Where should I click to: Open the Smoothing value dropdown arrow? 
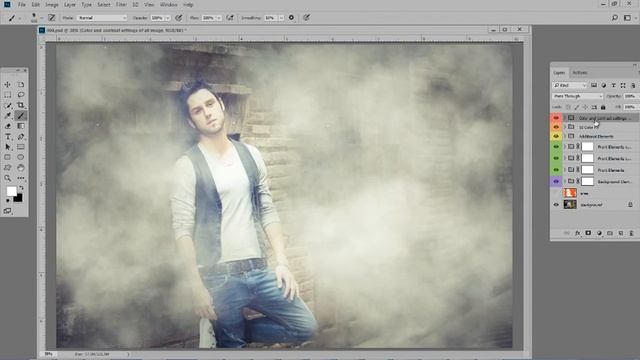click(x=281, y=18)
